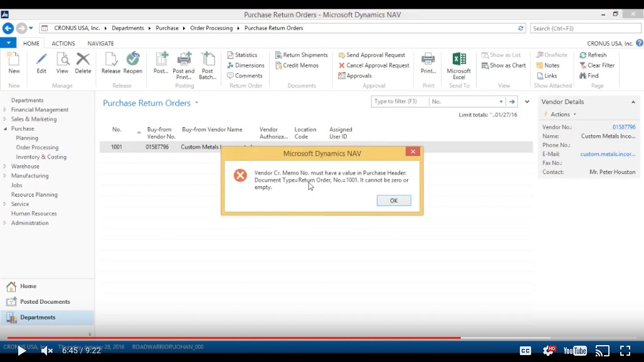The image size is (644, 362).
Task: Click the back navigation arrow
Action: pyautogui.click(x=8, y=28)
